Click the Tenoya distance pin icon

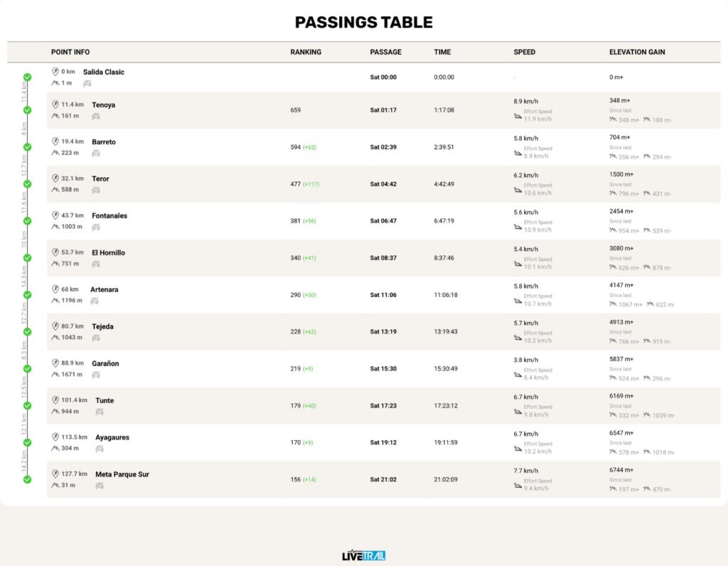pos(55,105)
